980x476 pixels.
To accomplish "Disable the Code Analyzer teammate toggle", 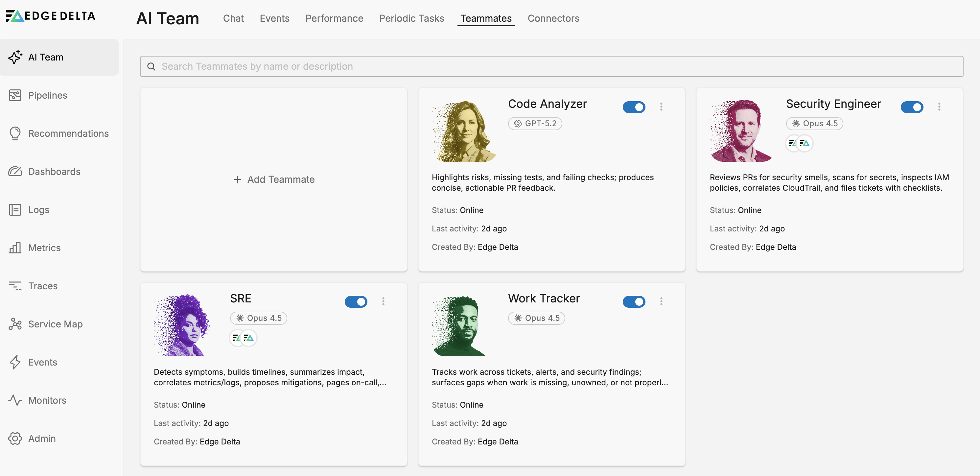I will [x=634, y=107].
